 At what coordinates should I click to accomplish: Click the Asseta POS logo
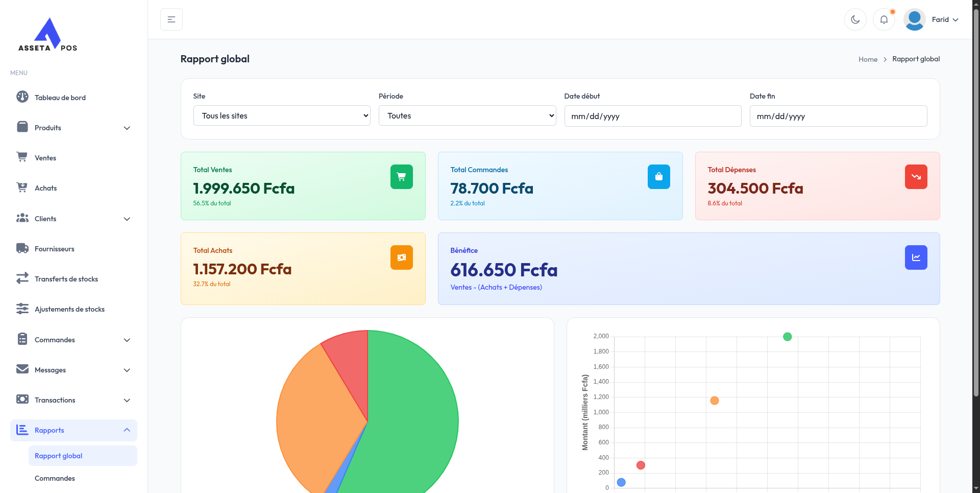click(x=47, y=35)
